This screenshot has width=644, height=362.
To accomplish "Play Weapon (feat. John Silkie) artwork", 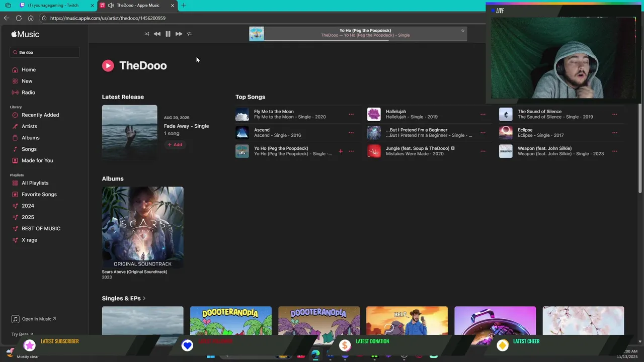I will 506,151.
